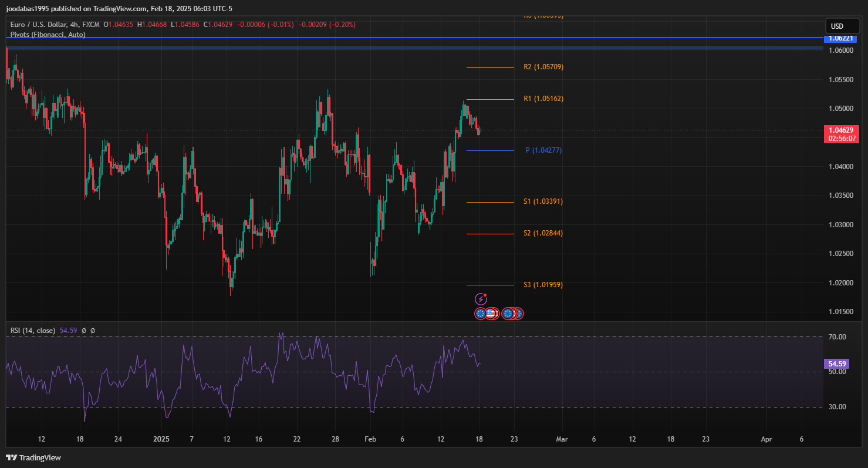Click the P (1.04277) pivot label

(x=543, y=150)
